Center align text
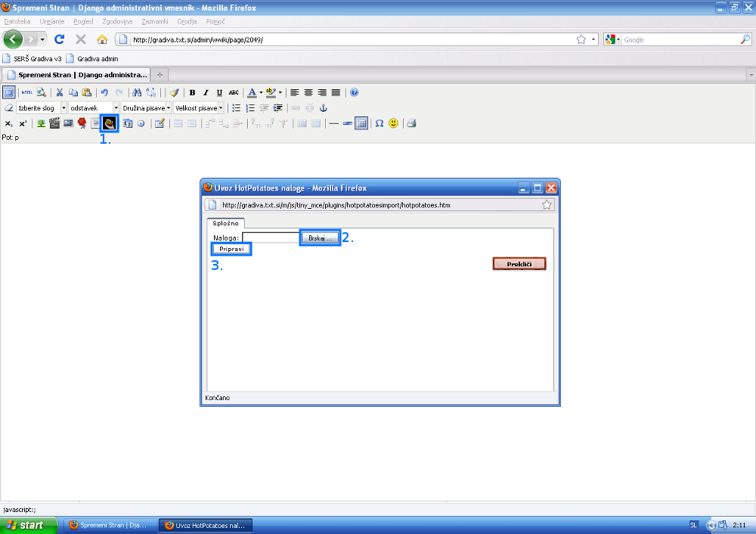 pyautogui.click(x=308, y=92)
